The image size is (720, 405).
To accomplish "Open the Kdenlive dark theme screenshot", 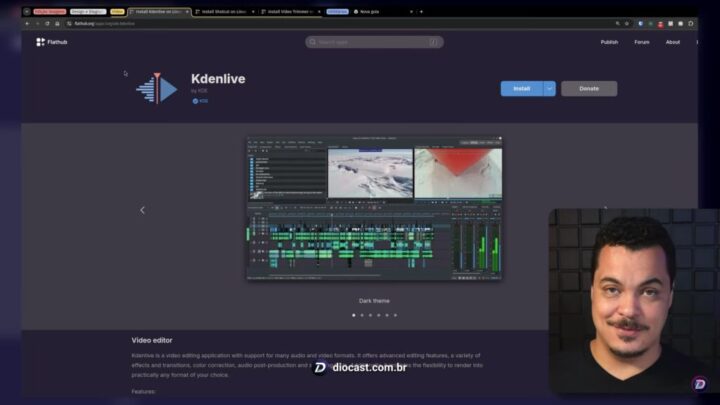I will pos(374,209).
